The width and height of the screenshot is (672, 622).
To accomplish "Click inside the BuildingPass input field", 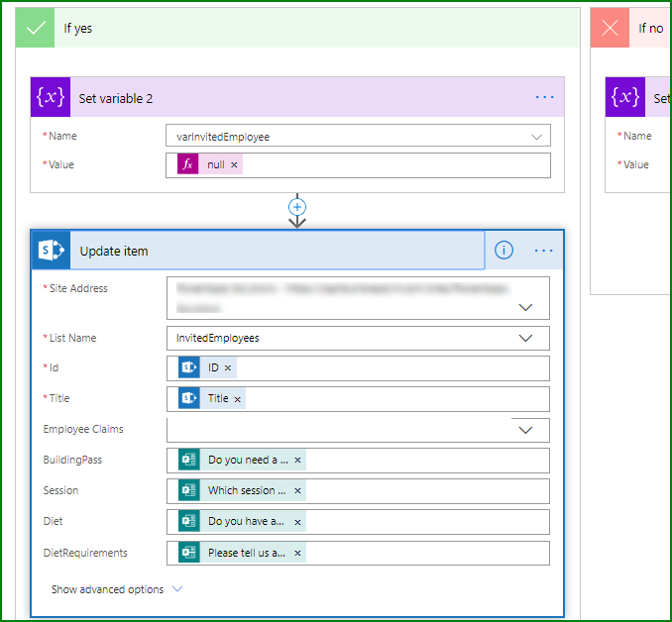I will [358, 461].
